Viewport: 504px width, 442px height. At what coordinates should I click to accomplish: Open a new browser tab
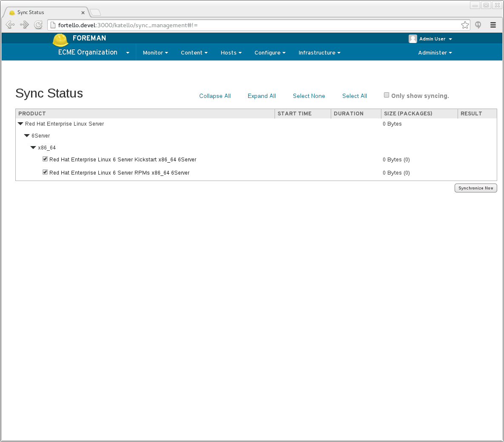point(95,12)
